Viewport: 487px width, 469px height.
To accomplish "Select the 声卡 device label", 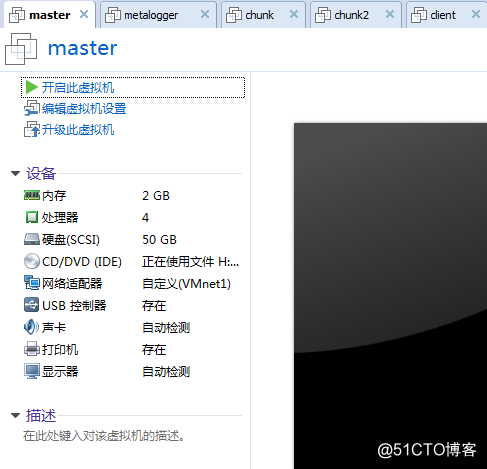I will tap(54, 328).
